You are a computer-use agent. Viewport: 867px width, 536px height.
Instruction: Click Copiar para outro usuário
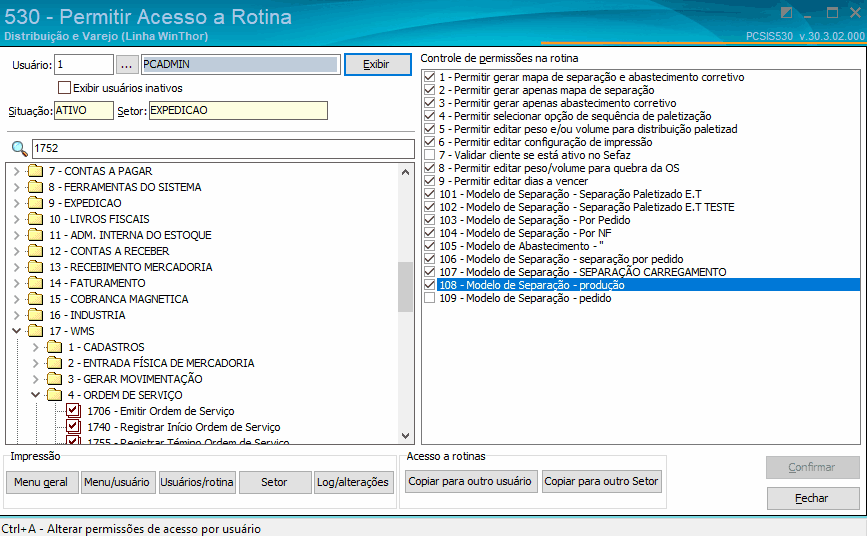coord(470,481)
